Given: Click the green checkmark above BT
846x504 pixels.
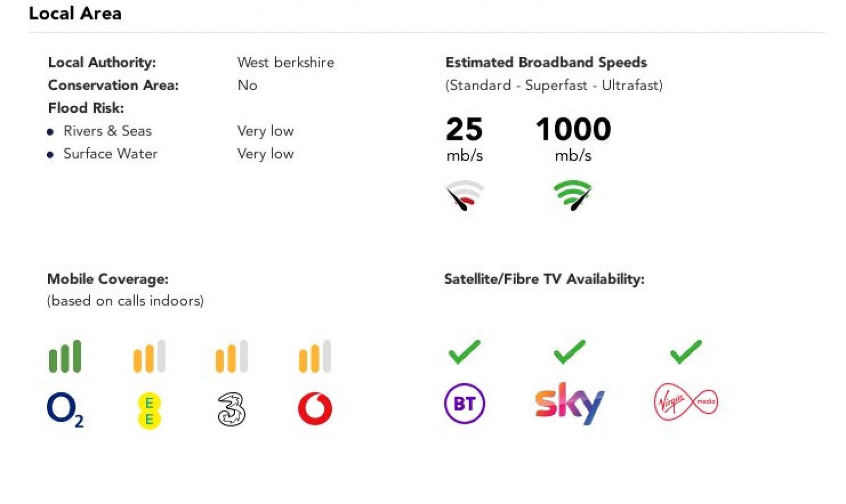Looking at the screenshot, I should coord(464,352).
